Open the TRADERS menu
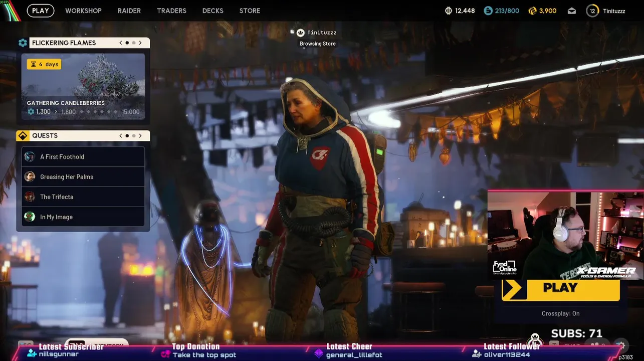The height and width of the screenshot is (361, 644). (x=171, y=11)
